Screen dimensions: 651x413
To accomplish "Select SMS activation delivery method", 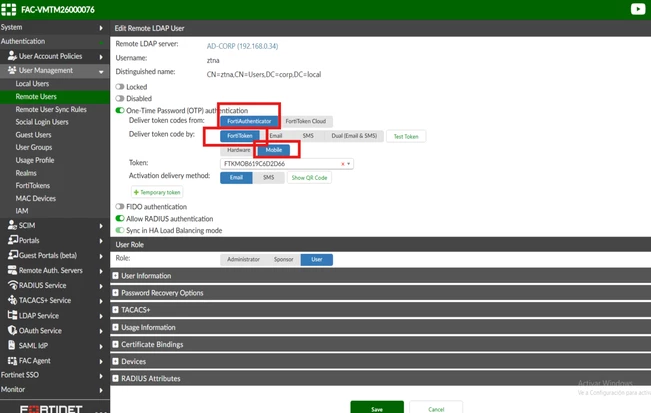I will pos(269,178).
